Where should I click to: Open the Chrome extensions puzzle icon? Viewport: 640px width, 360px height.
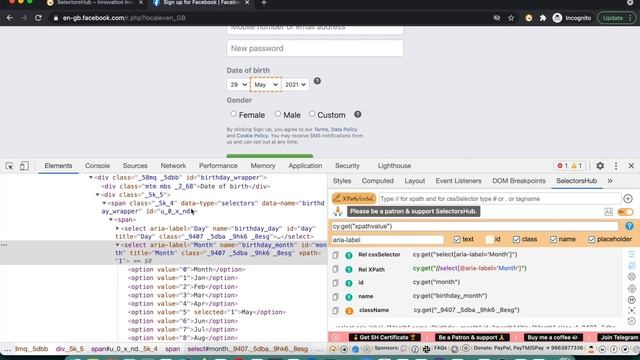click(x=543, y=18)
